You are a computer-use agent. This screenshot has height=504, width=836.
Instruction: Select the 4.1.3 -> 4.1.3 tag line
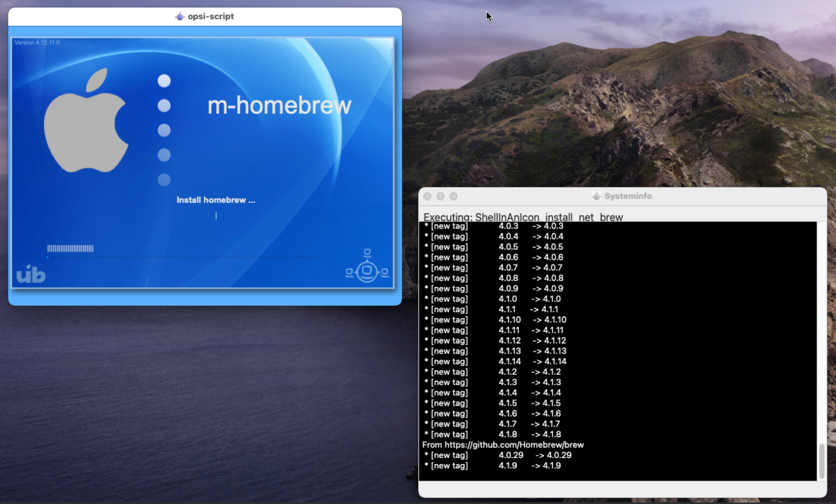(x=493, y=382)
